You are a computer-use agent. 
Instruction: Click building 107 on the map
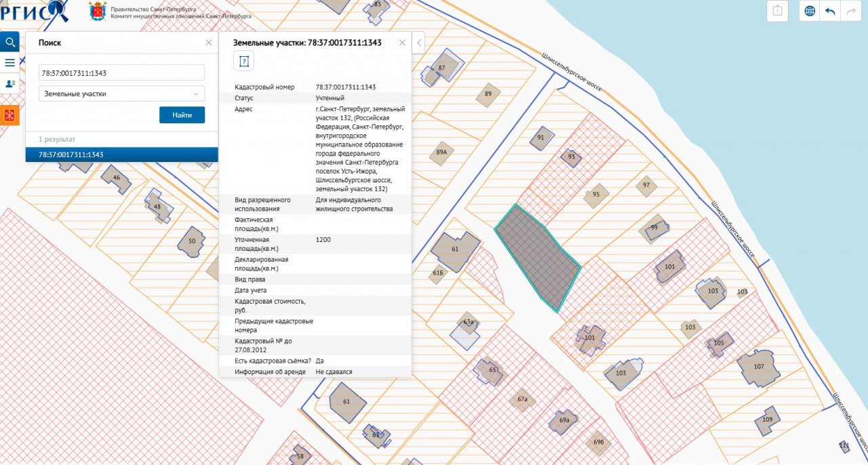pos(758,367)
